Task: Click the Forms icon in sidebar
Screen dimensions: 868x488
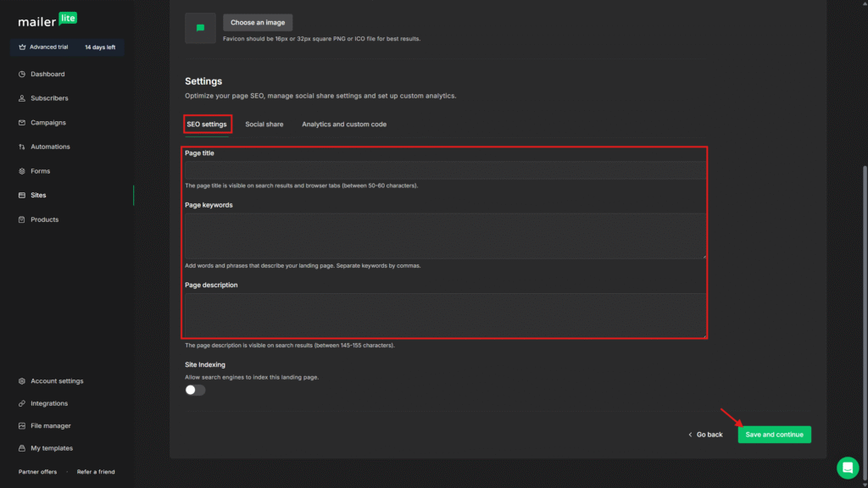Action: coord(22,171)
